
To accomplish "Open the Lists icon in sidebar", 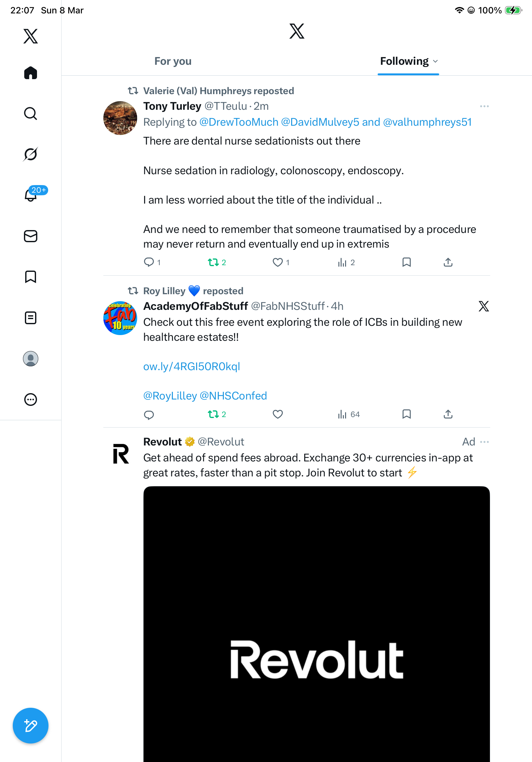I will pyautogui.click(x=31, y=317).
